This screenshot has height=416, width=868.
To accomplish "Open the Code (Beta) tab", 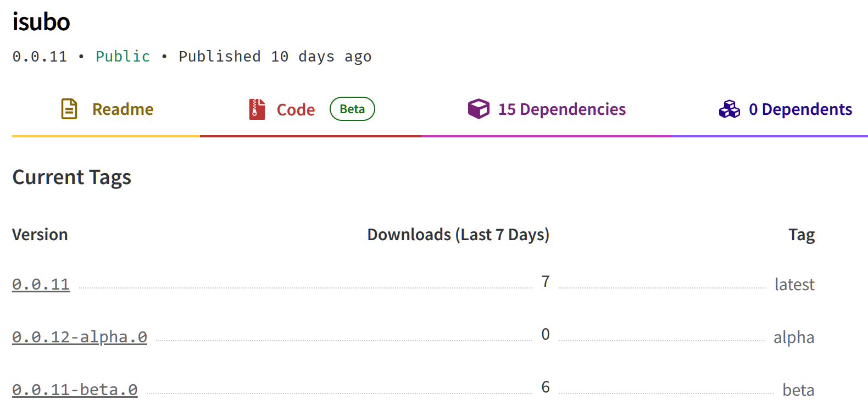I will click(295, 109).
